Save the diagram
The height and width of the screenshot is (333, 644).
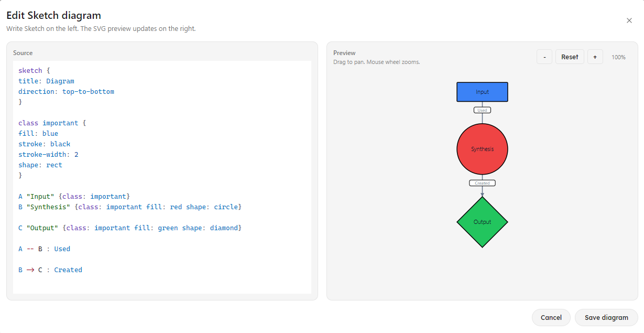point(606,317)
